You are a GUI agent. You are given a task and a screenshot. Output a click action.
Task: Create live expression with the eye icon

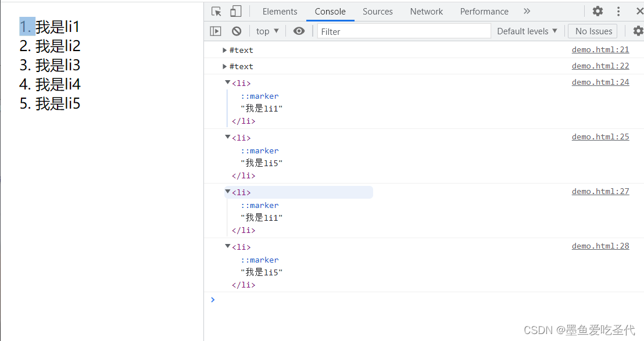click(299, 31)
